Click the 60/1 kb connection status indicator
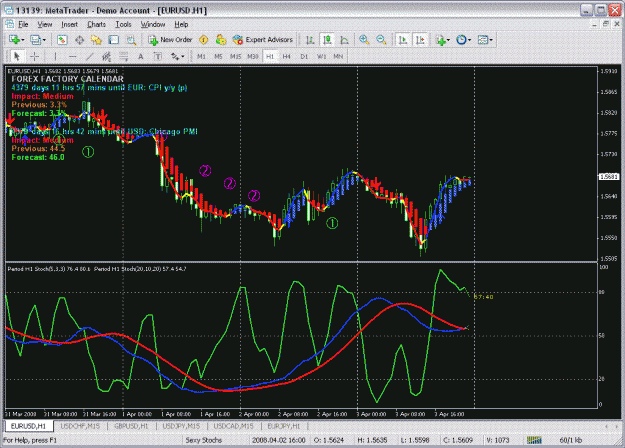Screen dimensions: 625x448 point(571,440)
